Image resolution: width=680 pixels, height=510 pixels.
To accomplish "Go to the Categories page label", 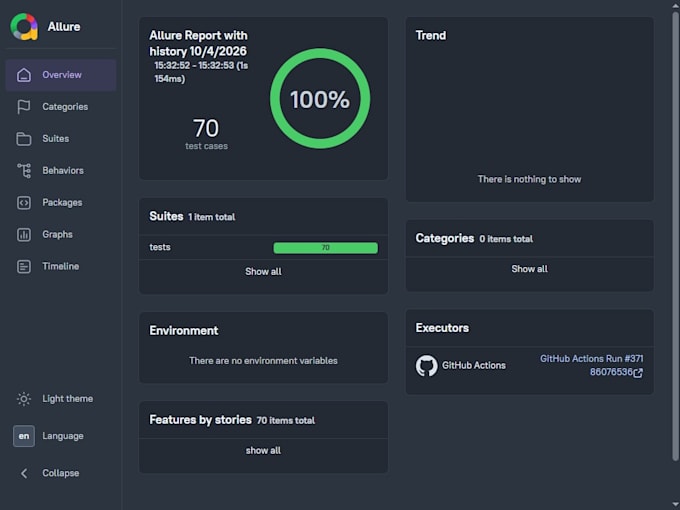I will 65,107.
